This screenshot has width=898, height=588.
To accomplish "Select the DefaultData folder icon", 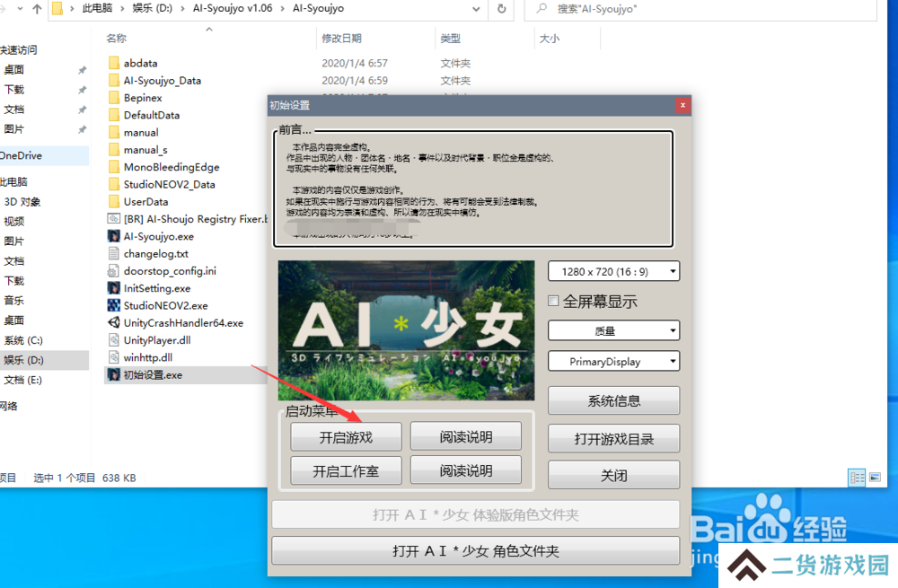I will coord(113,115).
